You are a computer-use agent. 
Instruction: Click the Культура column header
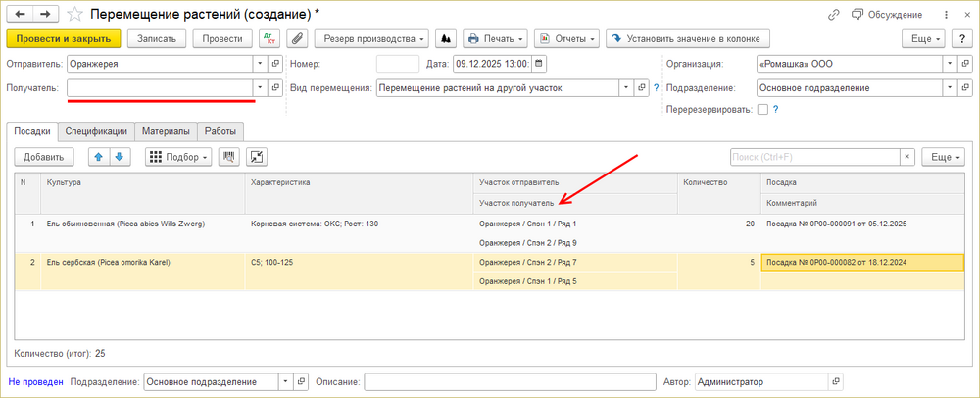pos(142,193)
